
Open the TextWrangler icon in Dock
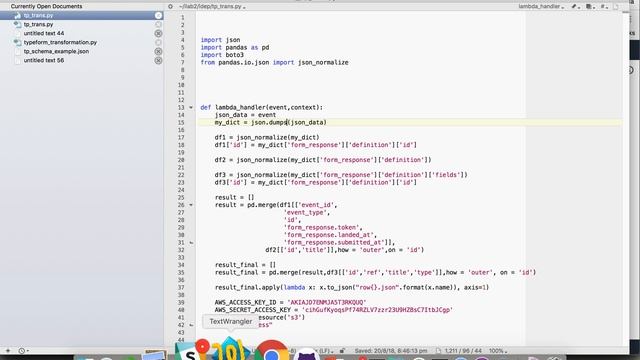pyautogui.click(x=230, y=348)
